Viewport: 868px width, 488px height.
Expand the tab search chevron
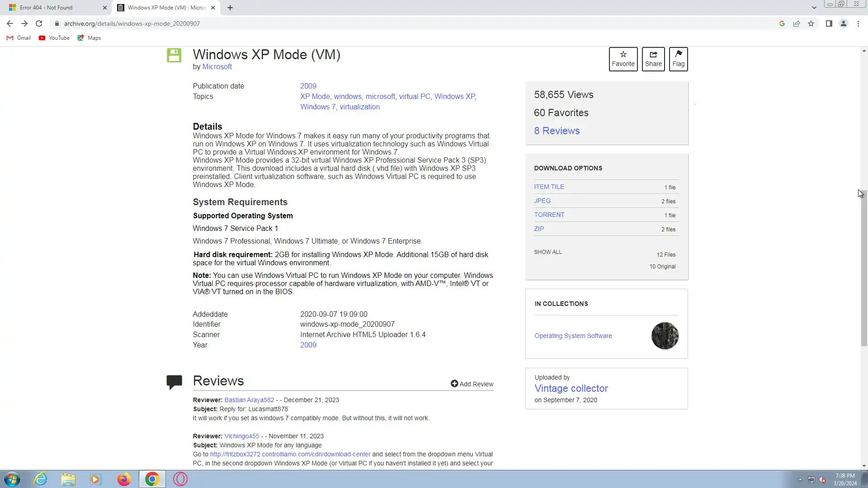coord(814,8)
